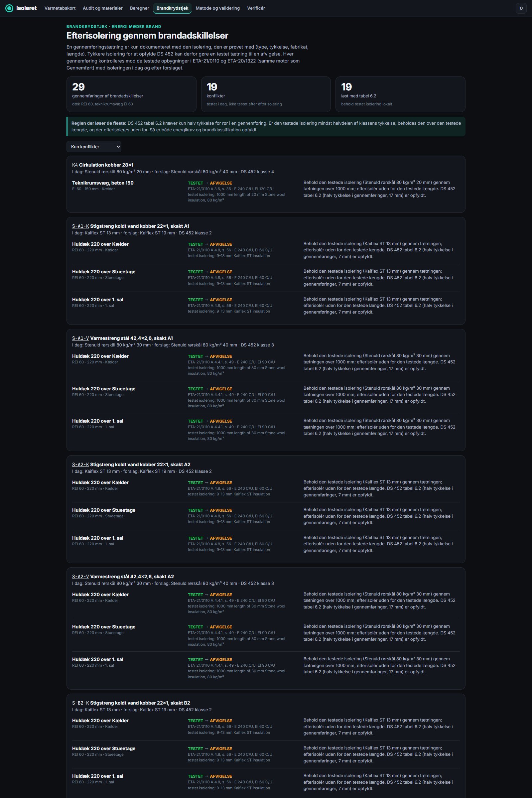532x798 pixels.
Task: Click the 19 konflikter stat card
Action: pyautogui.click(x=266, y=94)
